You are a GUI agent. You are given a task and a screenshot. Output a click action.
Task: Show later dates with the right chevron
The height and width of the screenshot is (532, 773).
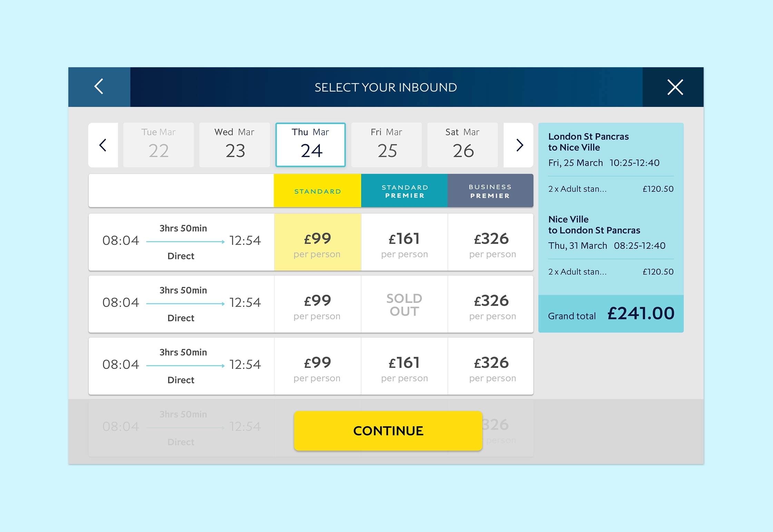pos(519,145)
